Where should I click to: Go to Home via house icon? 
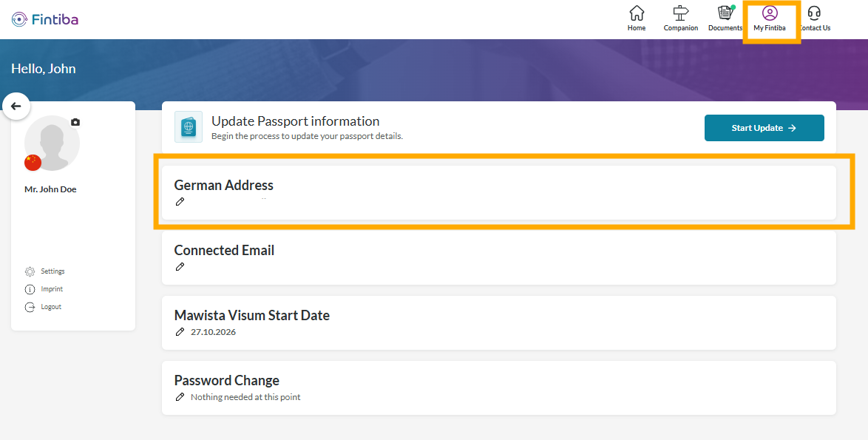coord(637,13)
